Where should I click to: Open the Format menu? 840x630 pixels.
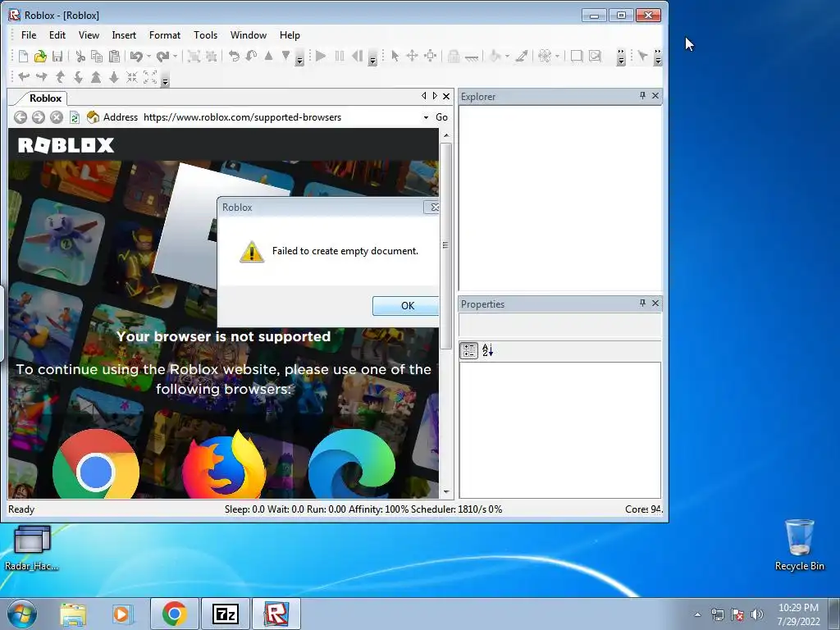tap(164, 34)
